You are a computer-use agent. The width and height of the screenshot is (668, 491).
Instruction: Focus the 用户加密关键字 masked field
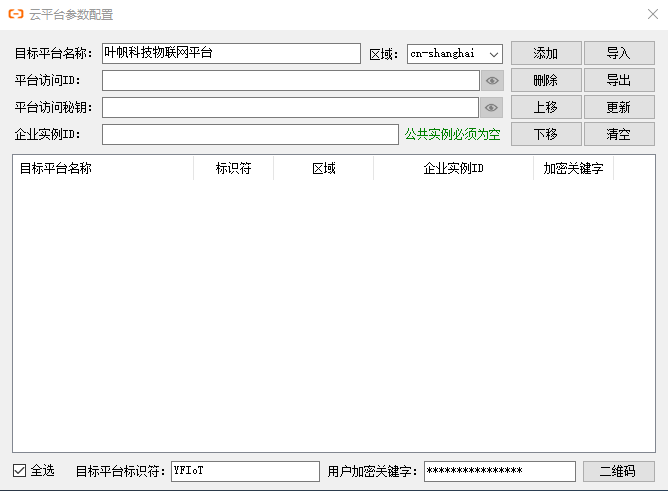[500, 471]
